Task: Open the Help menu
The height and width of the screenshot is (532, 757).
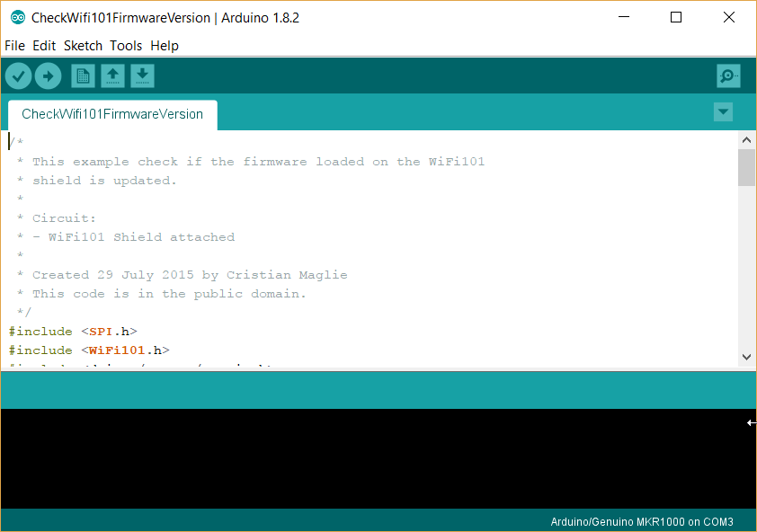Action: click(165, 46)
